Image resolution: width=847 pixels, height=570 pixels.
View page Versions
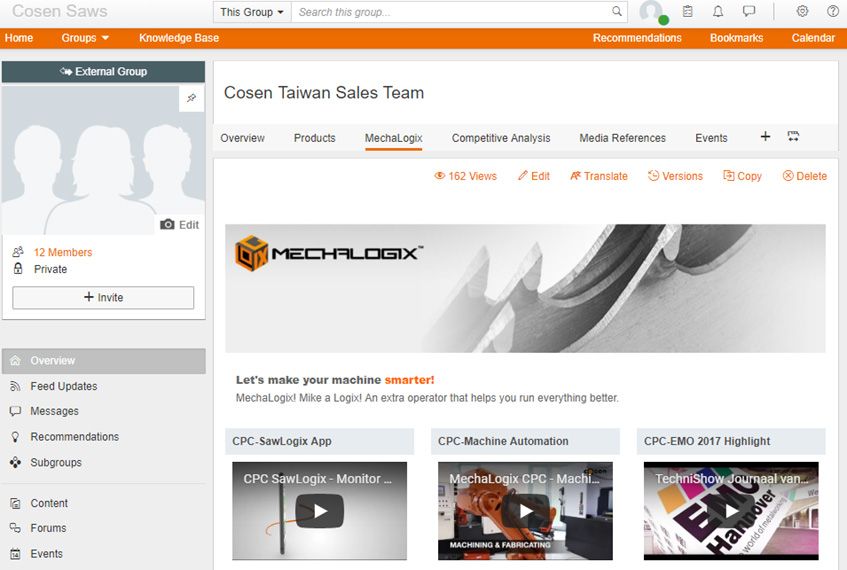click(675, 176)
